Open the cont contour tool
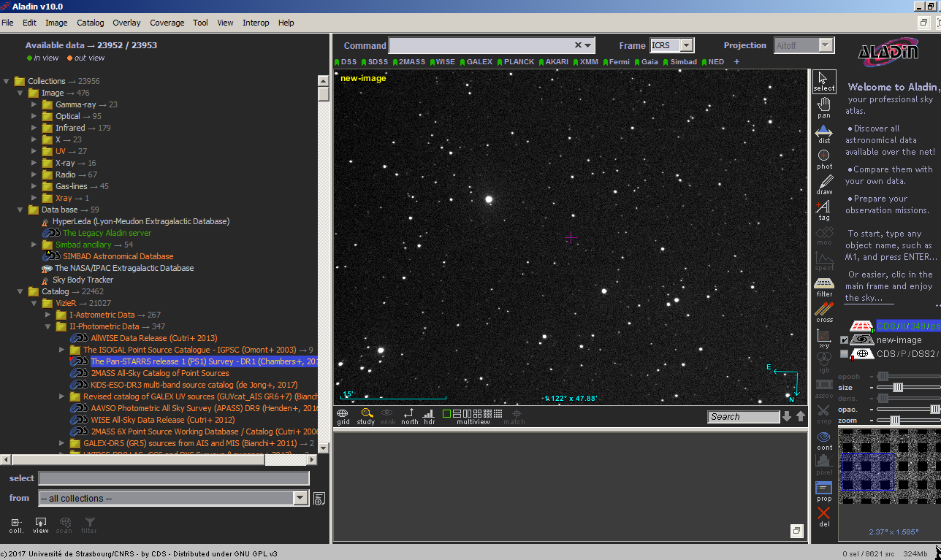This screenshot has width=941, height=560. pyautogui.click(x=824, y=440)
